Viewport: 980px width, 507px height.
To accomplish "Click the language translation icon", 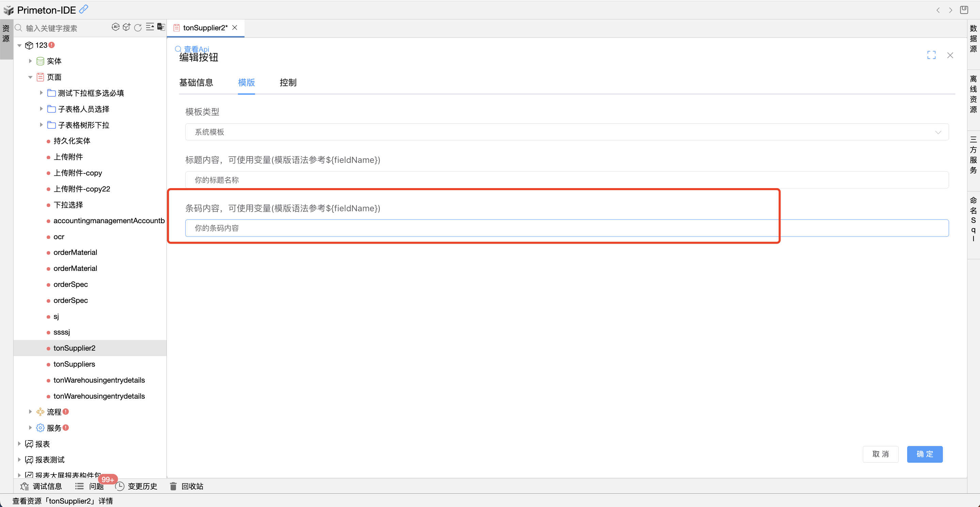I will (x=161, y=27).
